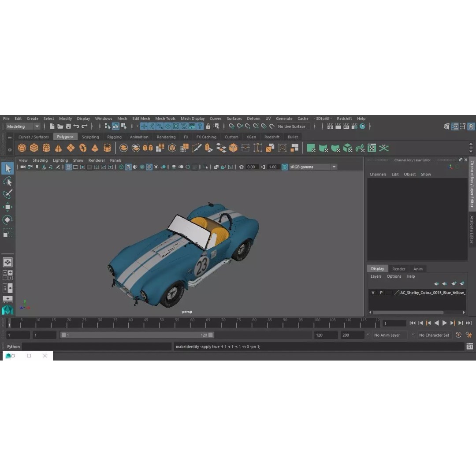The height and width of the screenshot is (476, 476).
Task: Click the Four View layout icon
Action: coord(7,275)
